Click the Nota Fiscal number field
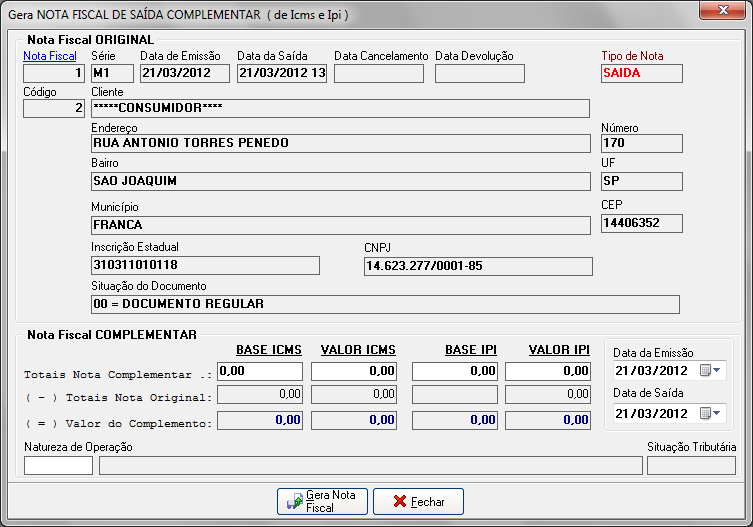This screenshot has width=753, height=527. [x=54, y=74]
